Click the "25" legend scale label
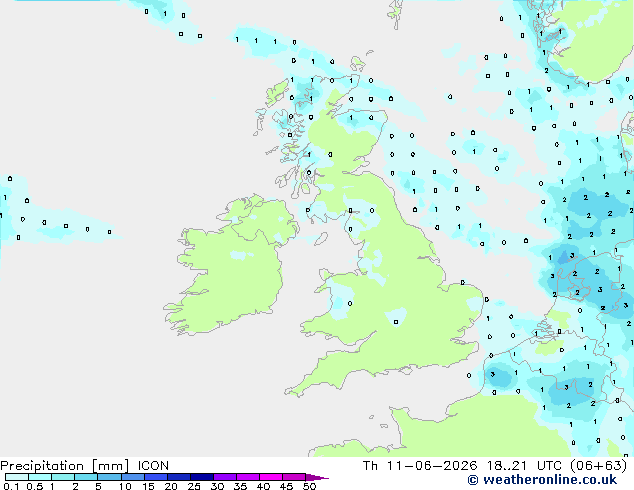The width and height of the screenshot is (634, 490). [x=194, y=486]
